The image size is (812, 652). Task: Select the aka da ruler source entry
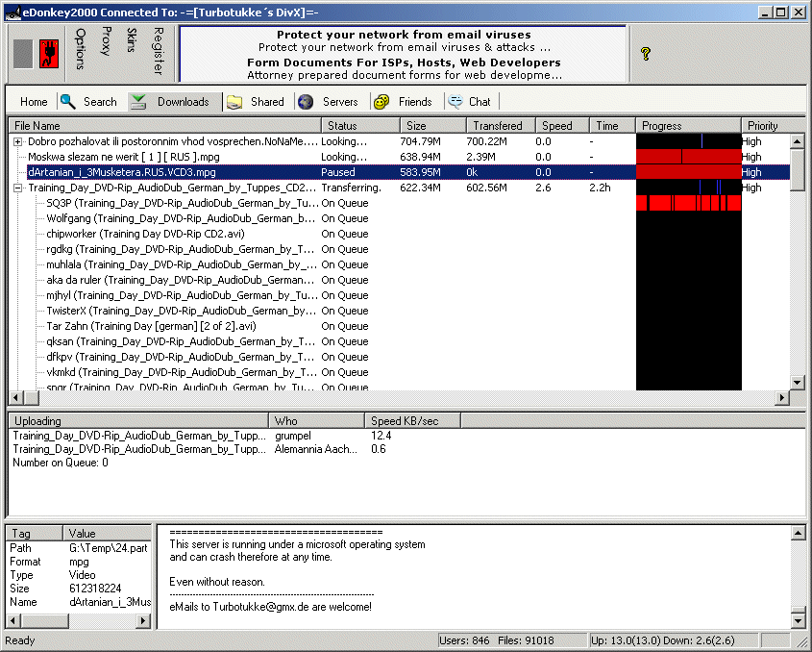pyautogui.click(x=181, y=280)
